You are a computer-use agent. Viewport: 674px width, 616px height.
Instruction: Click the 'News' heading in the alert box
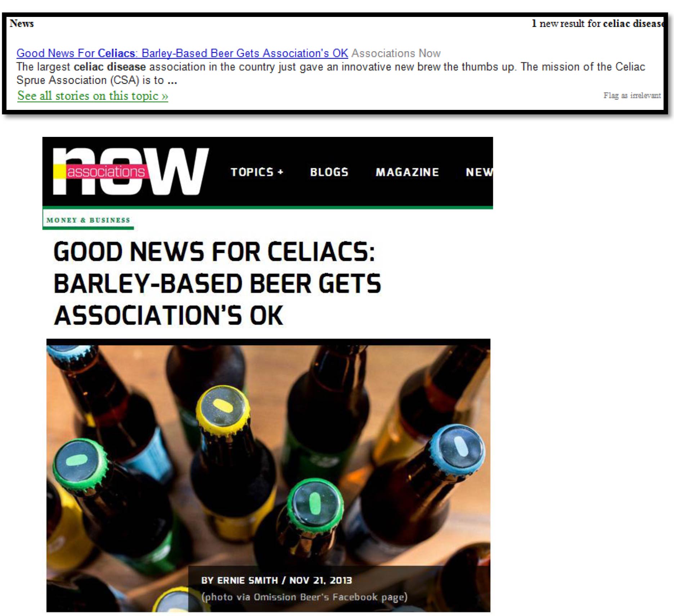click(22, 23)
